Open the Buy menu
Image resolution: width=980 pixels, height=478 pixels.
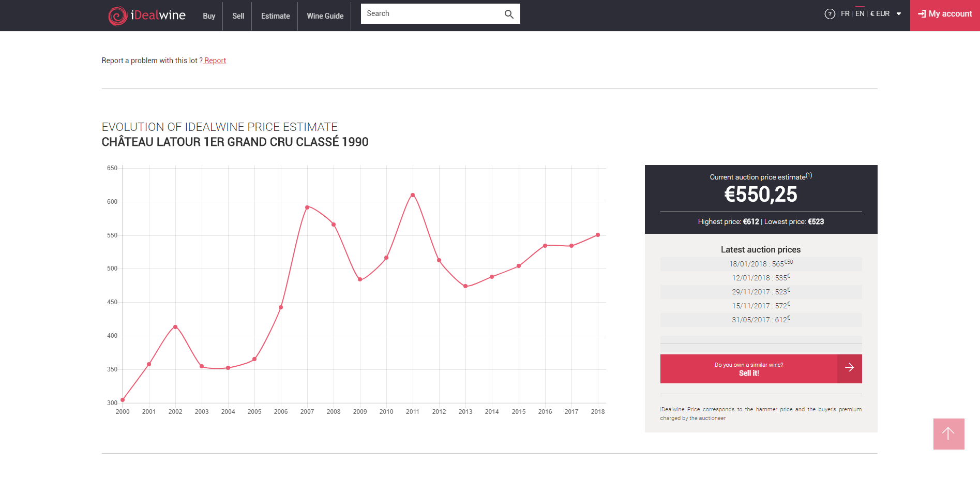(209, 16)
